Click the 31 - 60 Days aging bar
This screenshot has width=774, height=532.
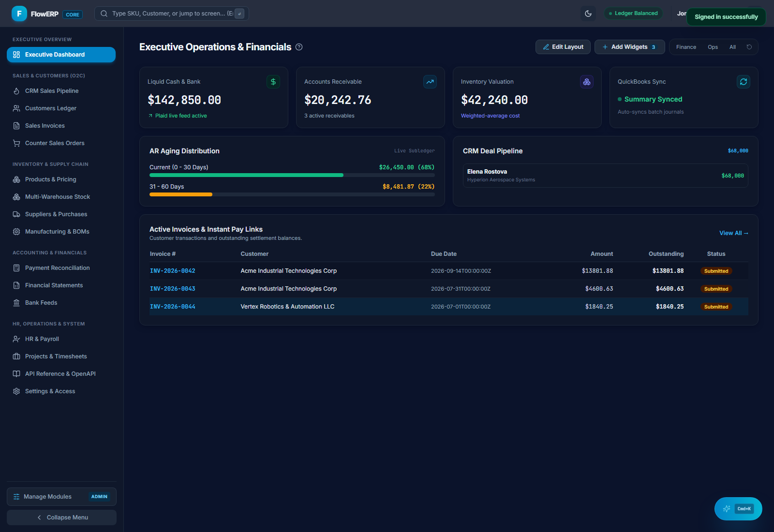click(x=292, y=194)
